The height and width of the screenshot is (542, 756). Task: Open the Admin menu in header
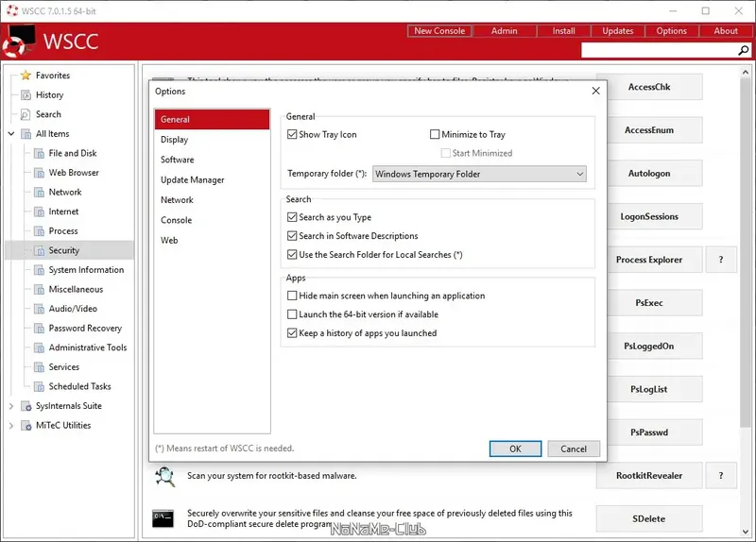tap(504, 31)
